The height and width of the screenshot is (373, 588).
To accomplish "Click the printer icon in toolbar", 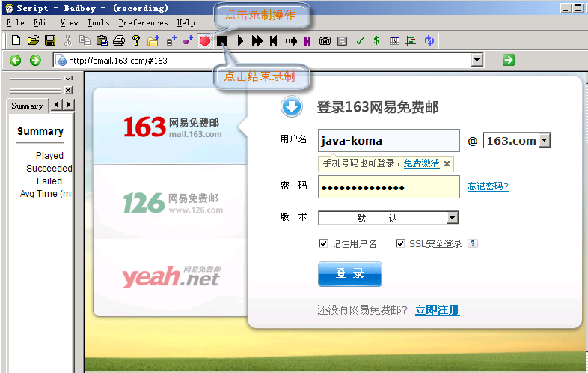I will [x=118, y=40].
